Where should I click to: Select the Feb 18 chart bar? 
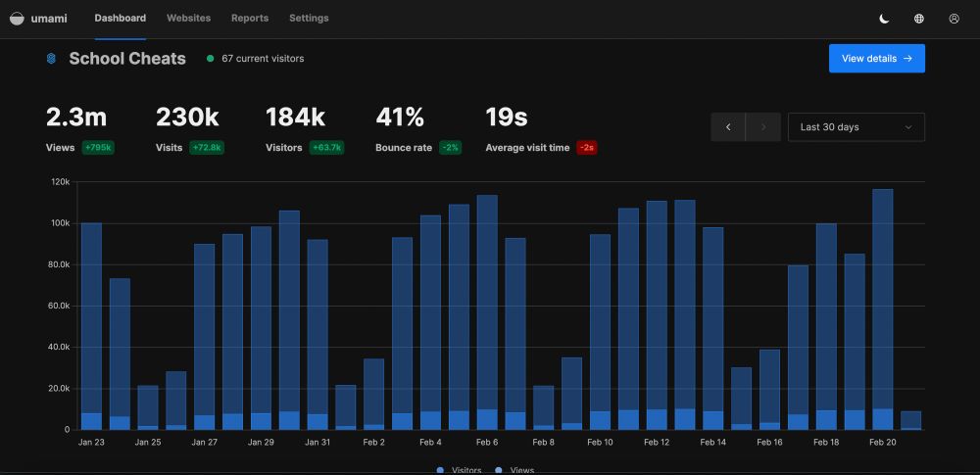(826, 327)
